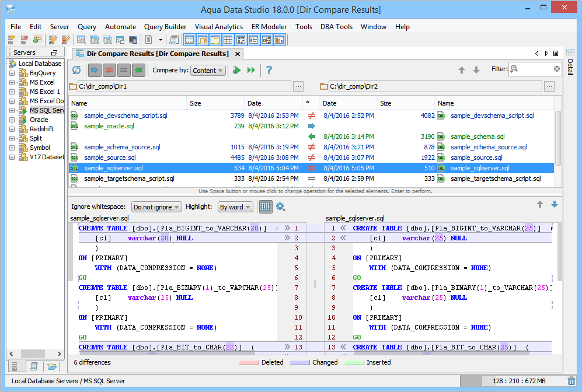Browse for the Dir1 left folder
This screenshot has height=392, width=582.
click(298, 86)
